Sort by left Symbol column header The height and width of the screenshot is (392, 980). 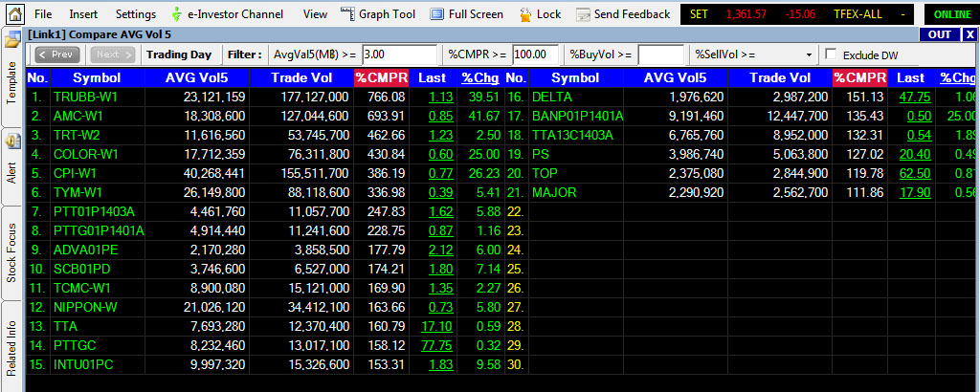point(97,78)
